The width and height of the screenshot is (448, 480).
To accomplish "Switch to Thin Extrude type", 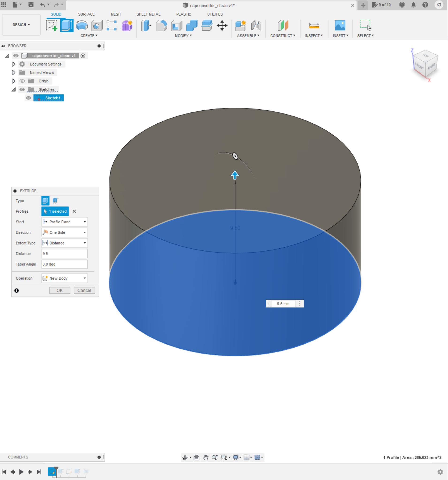I will 56,201.
